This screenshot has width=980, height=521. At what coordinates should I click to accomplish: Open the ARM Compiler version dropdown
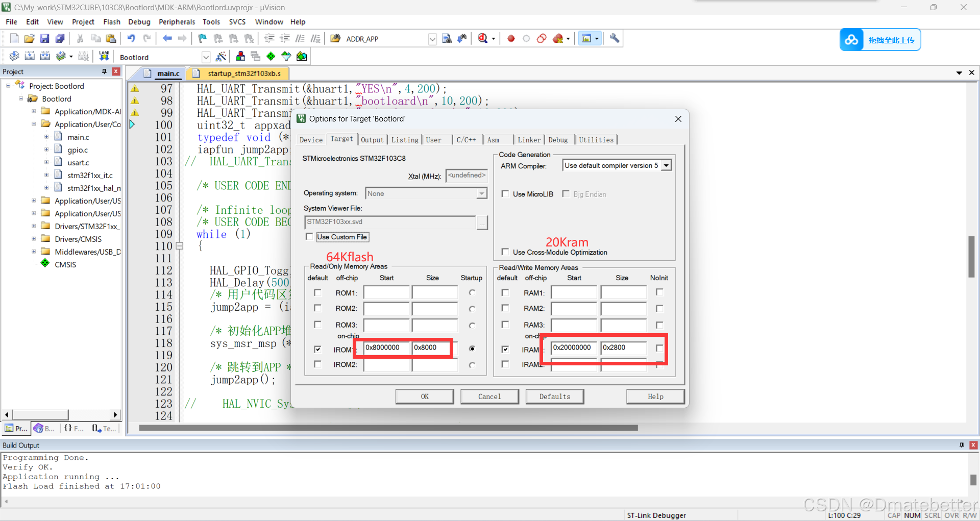[666, 165]
